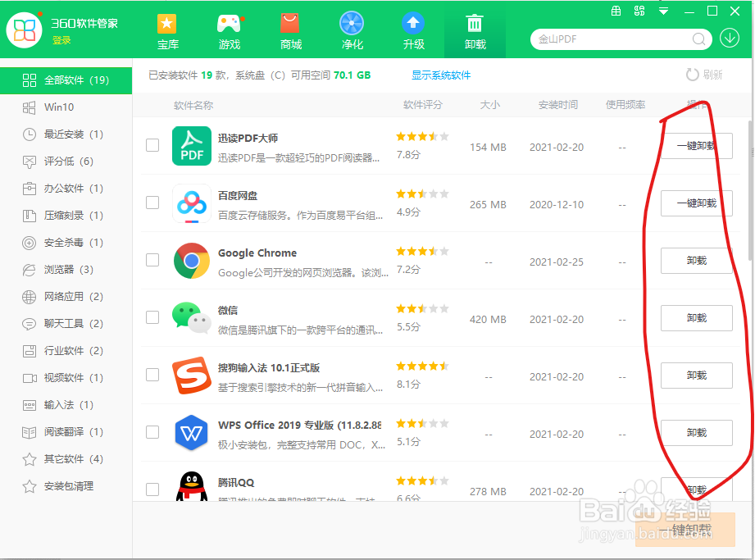Image resolution: width=755 pixels, height=560 pixels.
Task: Click 一键卸载 for 百度网盘
Action: tap(696, 203)
